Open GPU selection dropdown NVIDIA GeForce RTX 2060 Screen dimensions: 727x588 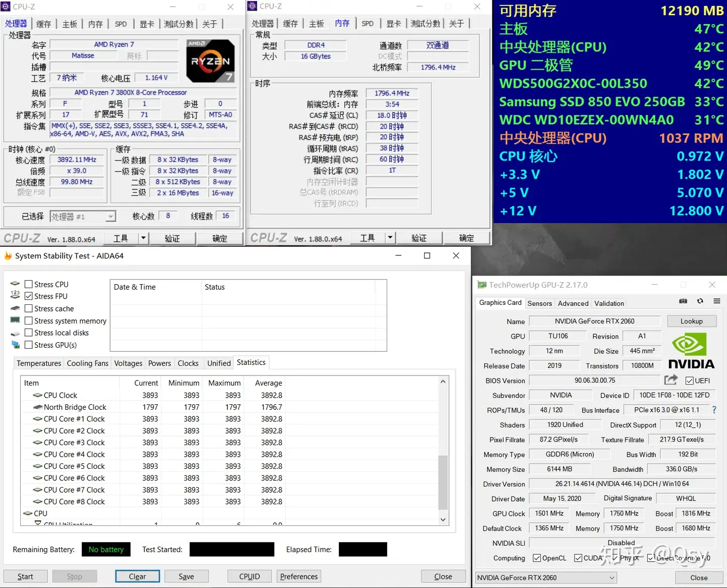click(x=546, y=577)
